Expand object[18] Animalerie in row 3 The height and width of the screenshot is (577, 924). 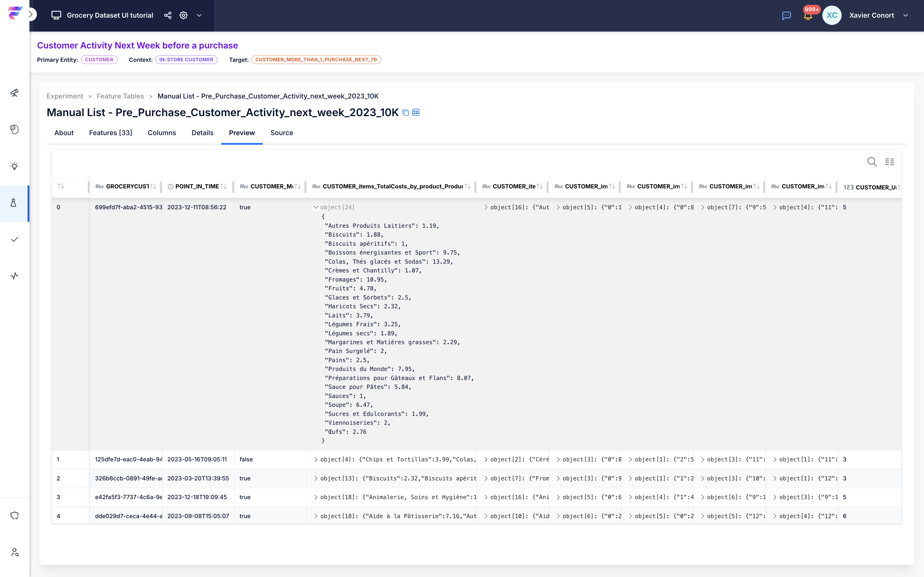[x=316, y=497]
